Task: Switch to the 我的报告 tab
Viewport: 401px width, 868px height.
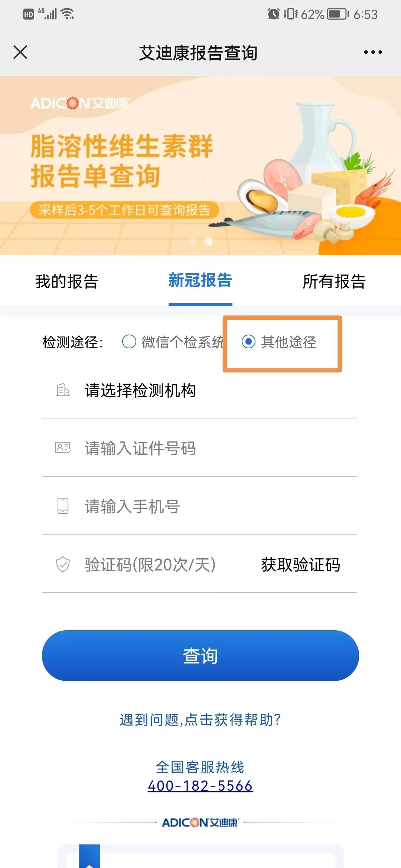Action: click(67, 281)
